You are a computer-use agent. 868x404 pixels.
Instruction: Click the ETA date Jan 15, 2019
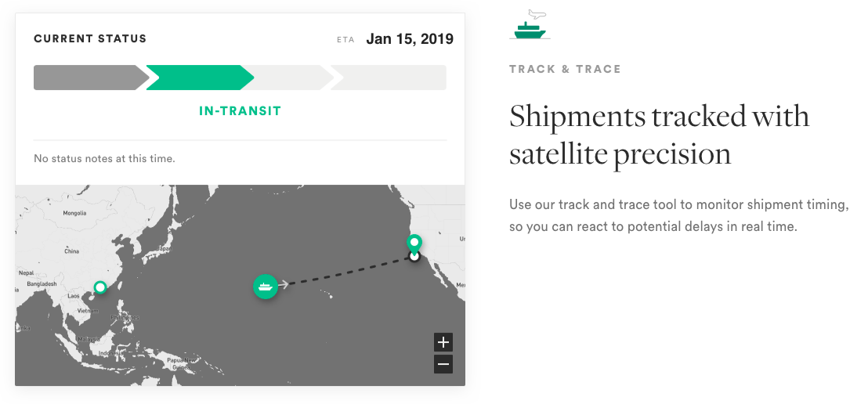[x=410, y=39]
